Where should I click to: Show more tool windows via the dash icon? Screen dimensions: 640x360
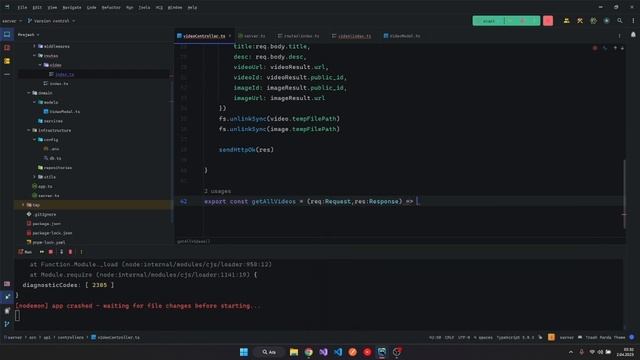(x=7, y=74)
